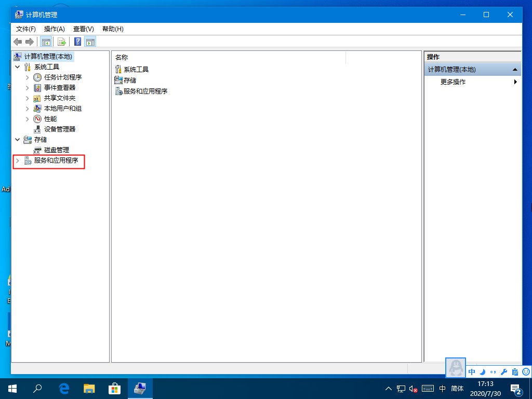Click the Forward navigation arrow
Screen dimensions: 532x399
(30, 42)
